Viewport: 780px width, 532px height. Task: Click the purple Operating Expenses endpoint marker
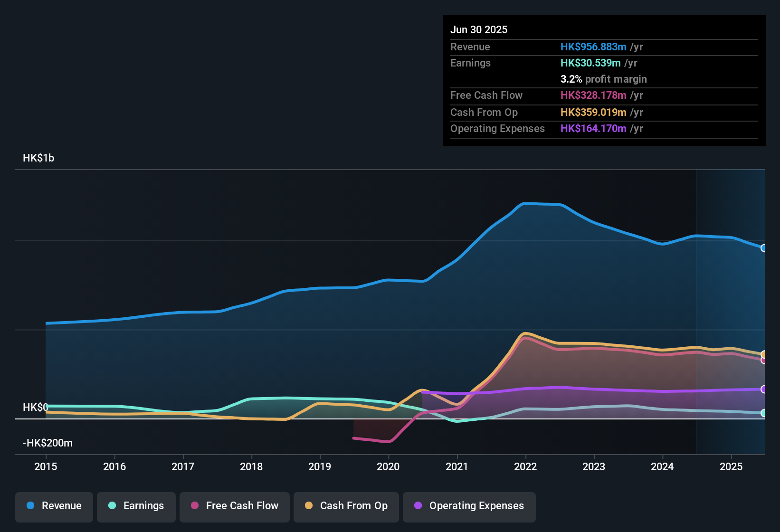[763, 389]
